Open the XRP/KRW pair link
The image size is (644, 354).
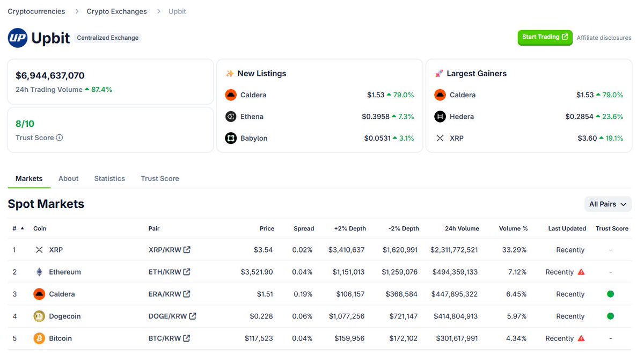click(x=169, y=250)
